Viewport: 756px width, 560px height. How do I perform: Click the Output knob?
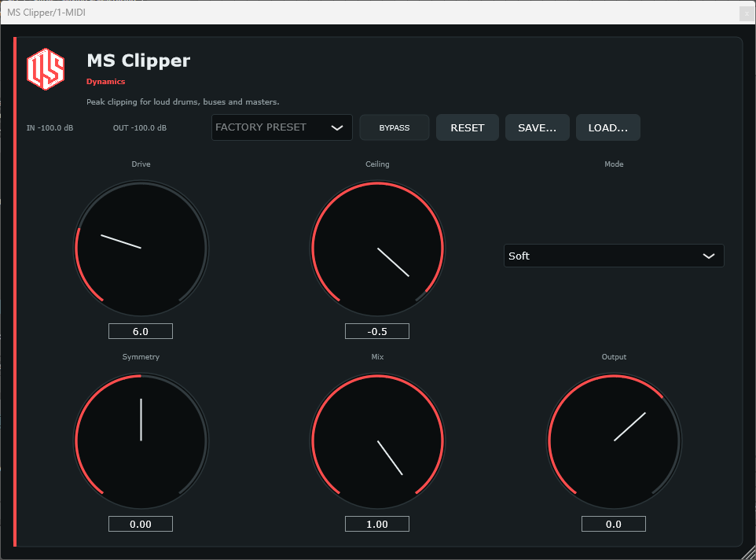coord(614,441)
